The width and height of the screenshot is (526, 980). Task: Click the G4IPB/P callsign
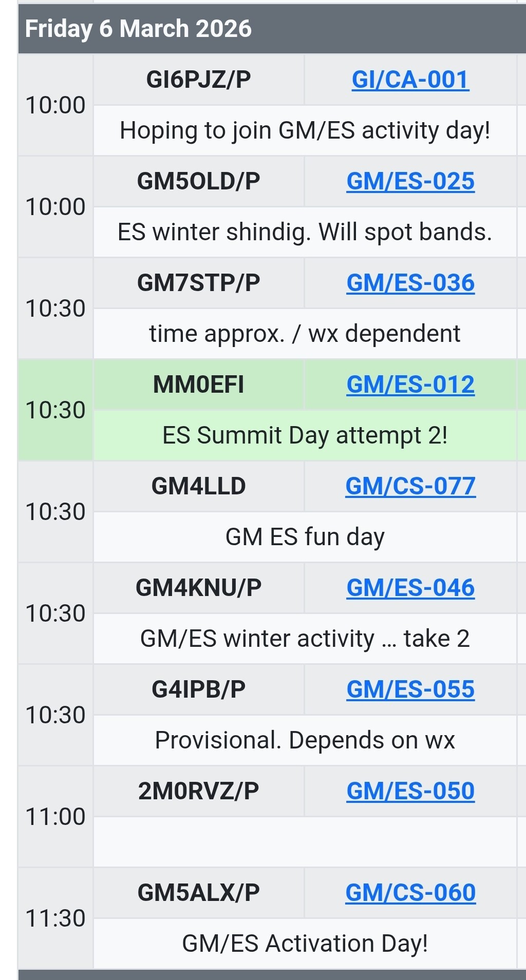click(x=198, y=689)
